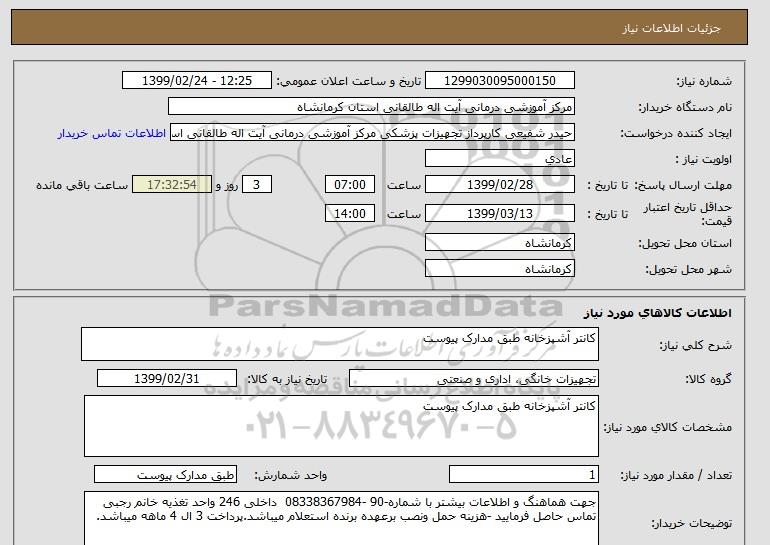Select the public announcement date field
The image size is (770, 545).
point(196,81)
